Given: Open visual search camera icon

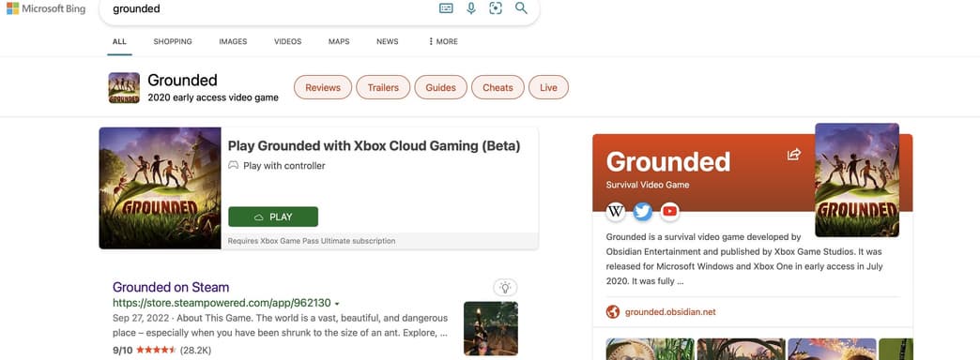Looking at the screenshot, I should (496, 8).
